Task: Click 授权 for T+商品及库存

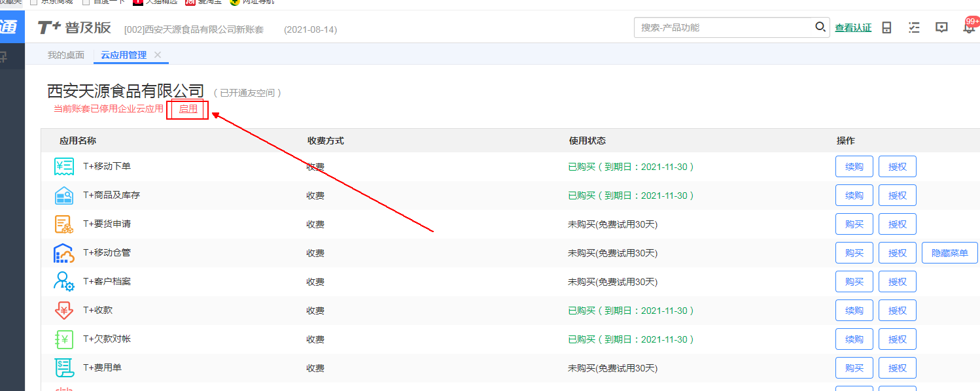Action: [898, 195]
